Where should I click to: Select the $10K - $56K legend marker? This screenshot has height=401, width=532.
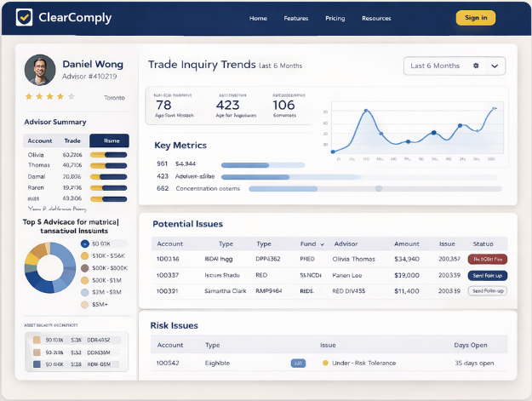click(84, 255)
